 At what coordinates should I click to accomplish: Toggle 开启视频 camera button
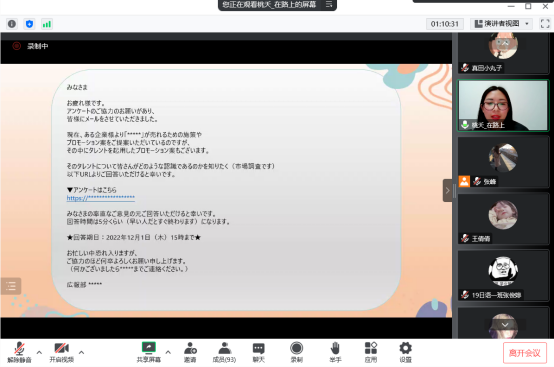point(61,352)
